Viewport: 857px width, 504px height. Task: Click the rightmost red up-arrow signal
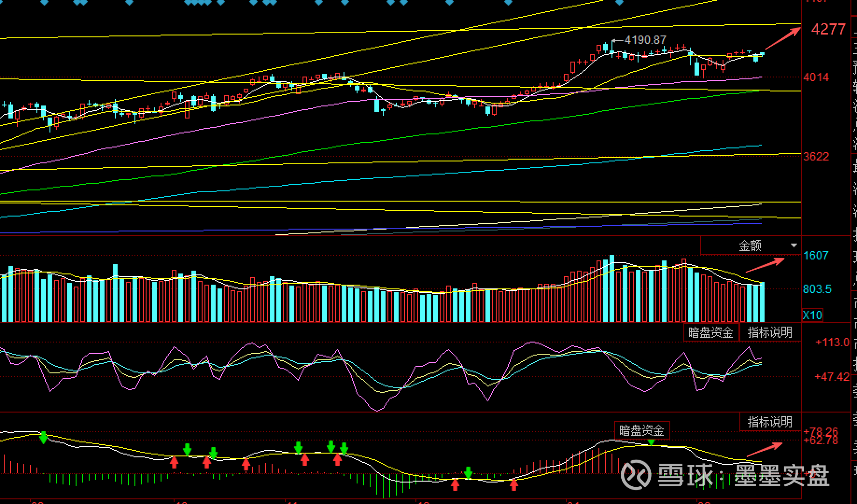tap(514, 484)
